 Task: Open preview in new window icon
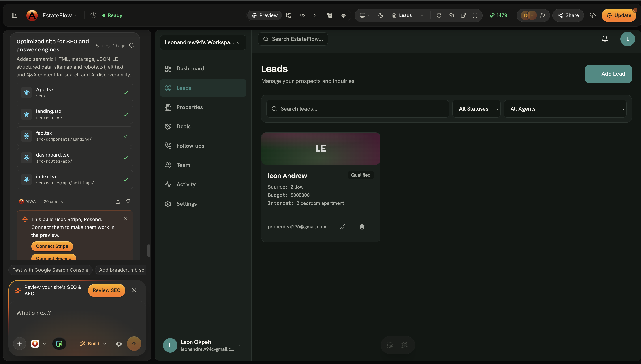pyautogui.click(x=463, y=15)
